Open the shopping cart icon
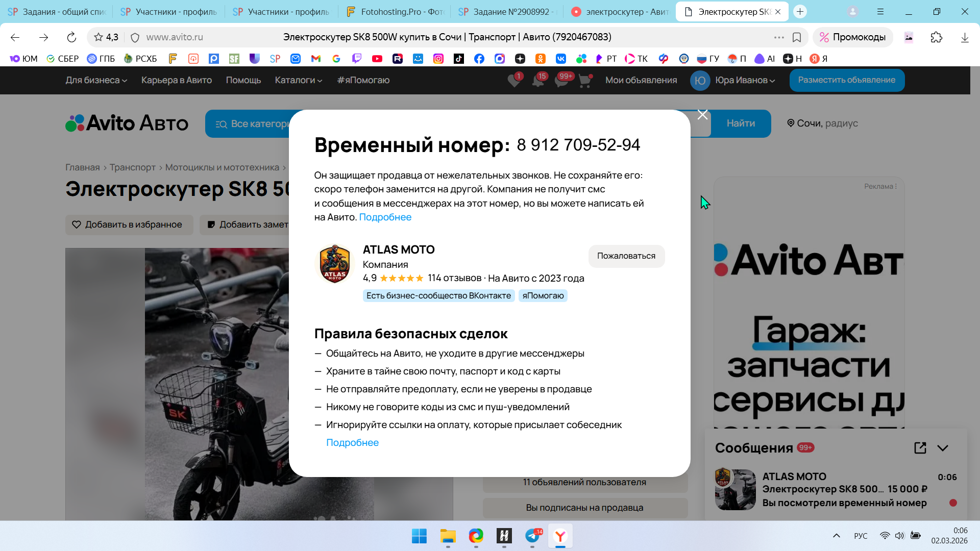 click(585, 81)
